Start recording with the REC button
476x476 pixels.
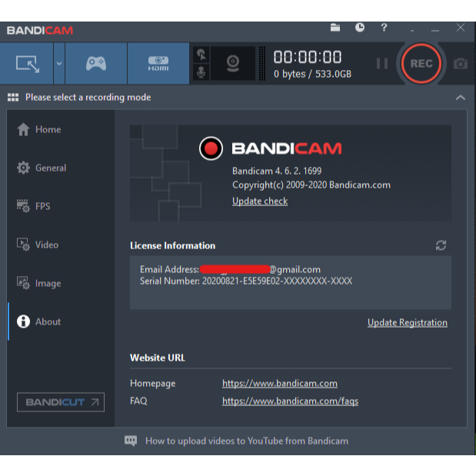pos(421,64)
